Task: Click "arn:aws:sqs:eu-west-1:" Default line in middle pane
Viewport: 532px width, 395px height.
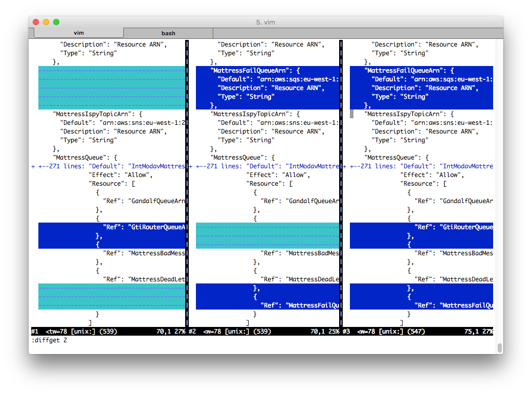Action: (278, 79)
